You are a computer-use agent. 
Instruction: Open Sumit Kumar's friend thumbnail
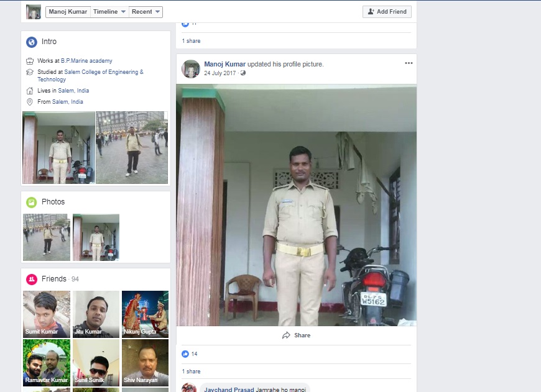point(47,314)
